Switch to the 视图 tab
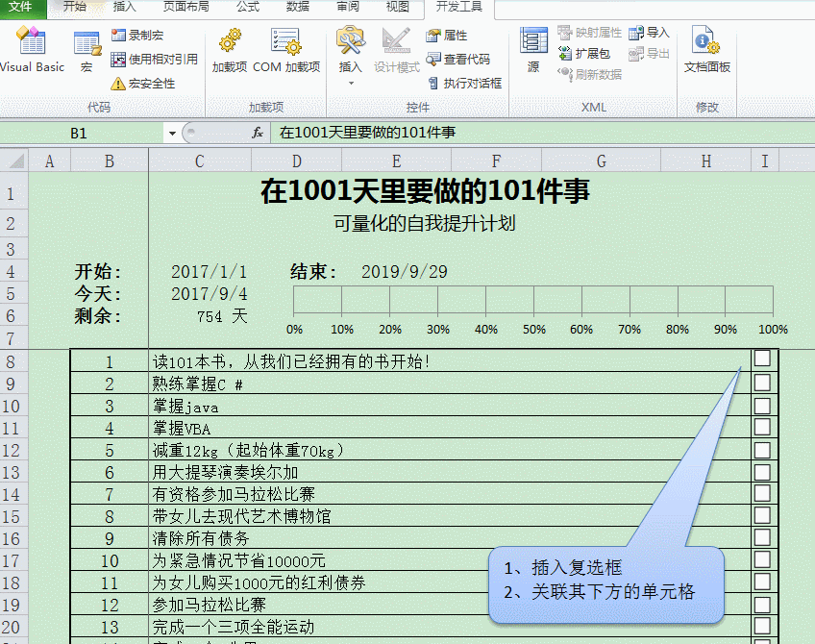815x644 pixels. (398, 7)
